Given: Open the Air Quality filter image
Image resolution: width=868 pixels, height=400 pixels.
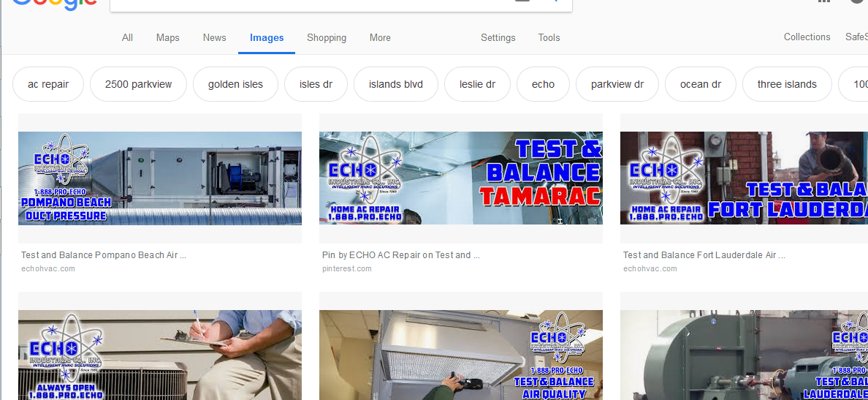Looking at the screenshot, I should click(460, 355).
